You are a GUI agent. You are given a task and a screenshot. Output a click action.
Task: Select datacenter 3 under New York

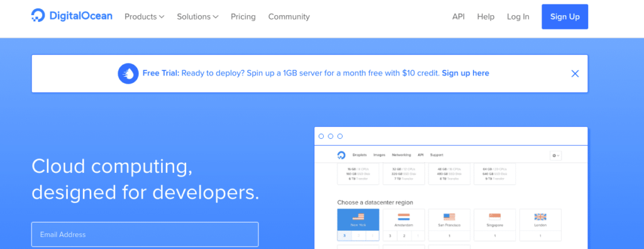pos(344,236)
